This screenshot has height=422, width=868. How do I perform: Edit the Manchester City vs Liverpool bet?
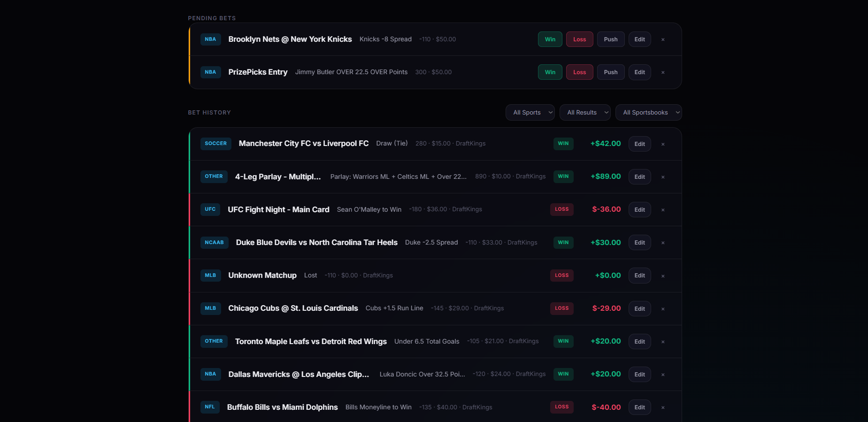coord(640,144)
